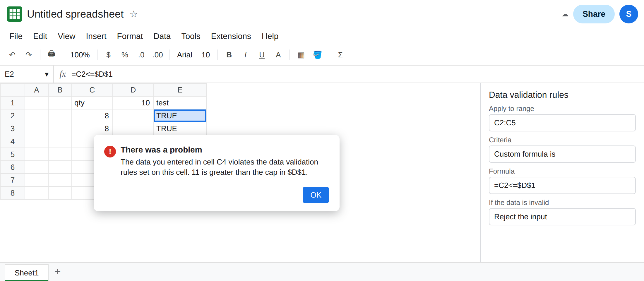Open the name box dropdown arrow
Viewport: 644px width, 281px height.
47,74
